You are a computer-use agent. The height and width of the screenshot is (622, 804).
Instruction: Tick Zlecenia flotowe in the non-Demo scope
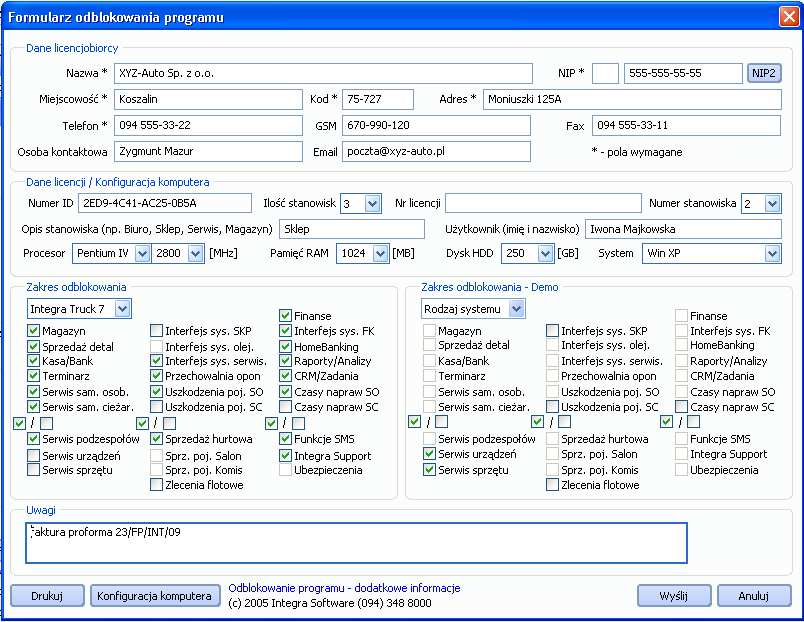[x=156, y=485]
